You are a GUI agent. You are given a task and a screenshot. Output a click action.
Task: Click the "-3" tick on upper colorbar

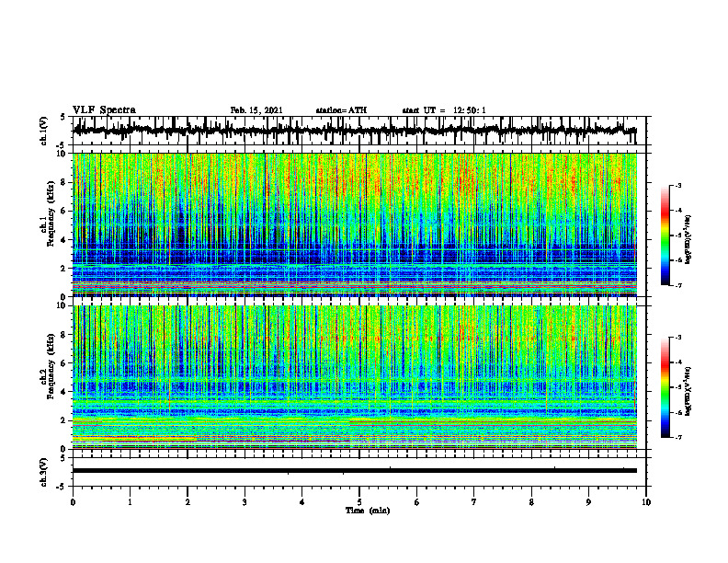678,185
